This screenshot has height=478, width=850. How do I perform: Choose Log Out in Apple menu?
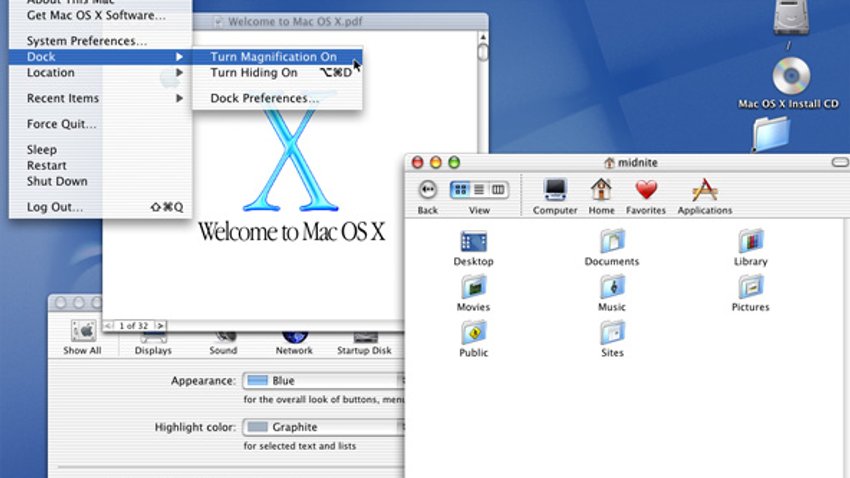coord(101,207)
